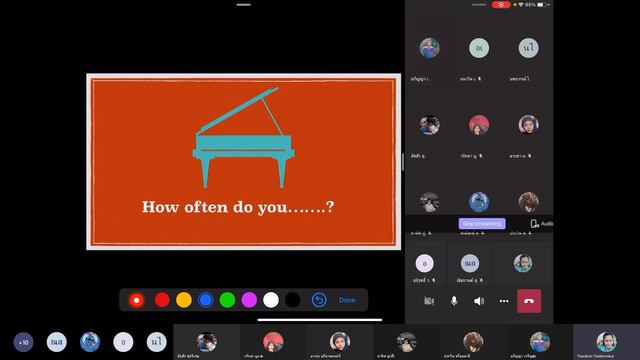
Task: Select the blue photo avatar in bottom strip
Action: click(x=90, y=342)
